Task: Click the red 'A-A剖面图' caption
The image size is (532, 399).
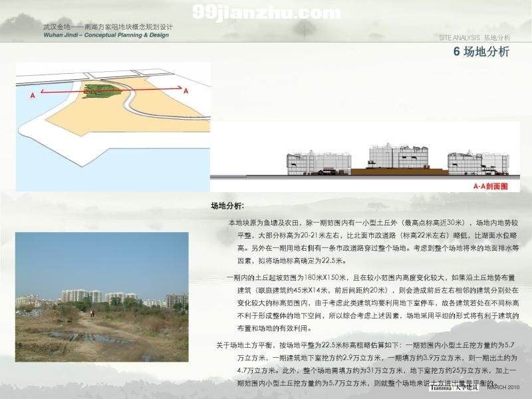Action: [491, 186]
